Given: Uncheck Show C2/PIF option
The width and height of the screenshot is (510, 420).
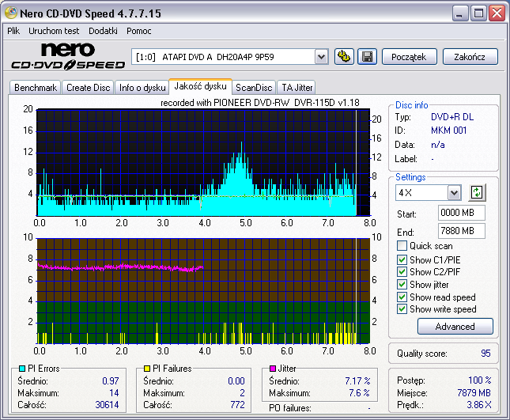Looking at the screenshot, I should point(402,271).
